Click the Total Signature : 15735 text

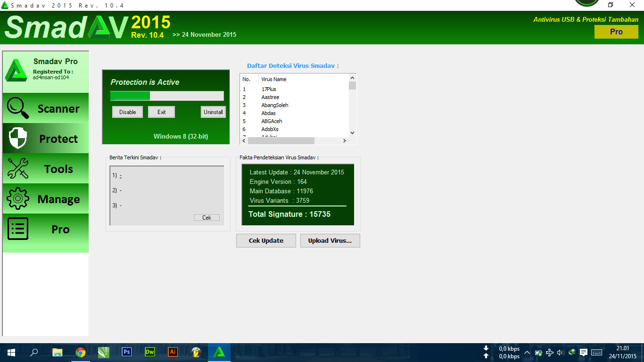pyautogui.click(x=289, y=214)
